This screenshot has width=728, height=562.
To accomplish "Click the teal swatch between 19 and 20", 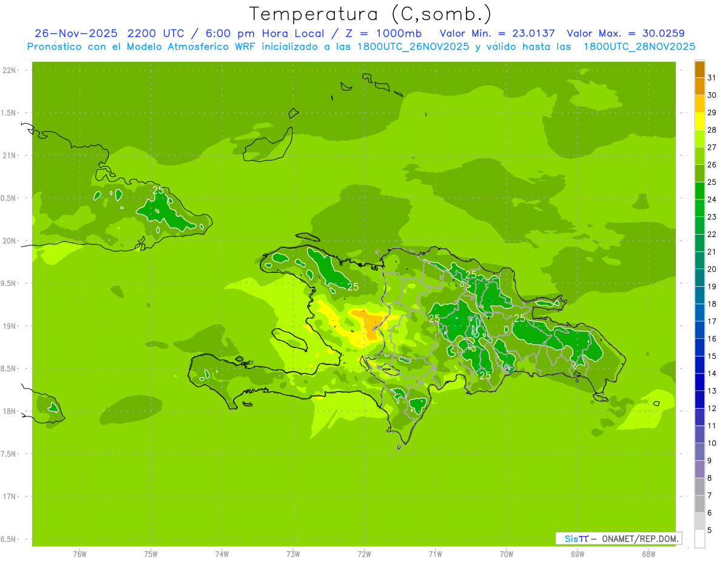I will click(699, 278).
